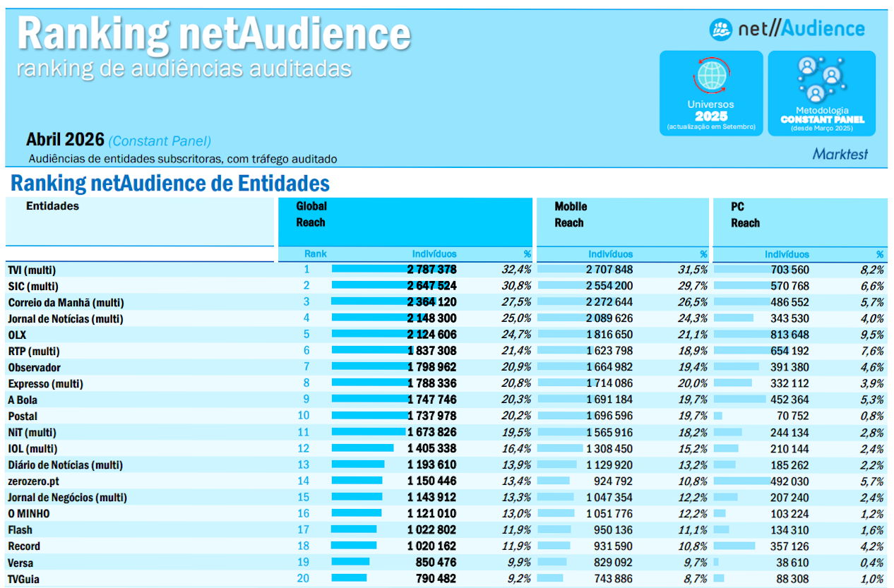Open the Universos 2025 tile
Screen dimensions: 894x588
pyautogui.click(x=711, y=93)
